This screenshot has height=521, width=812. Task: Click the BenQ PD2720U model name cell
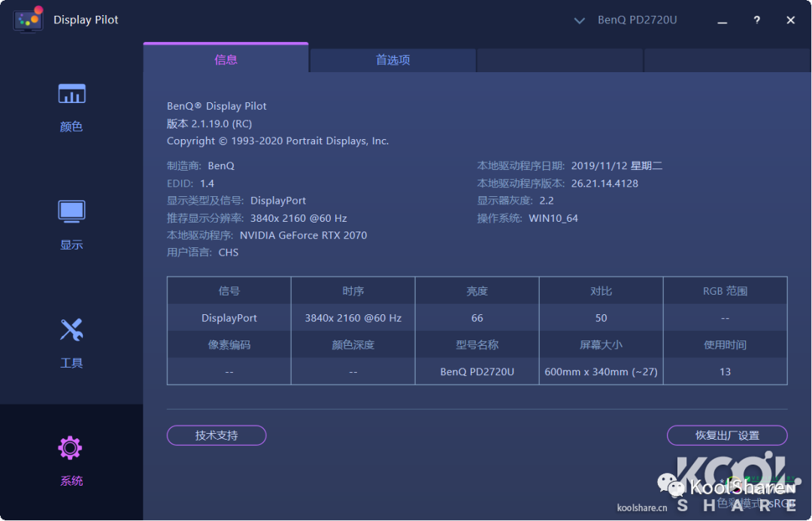[x=477, y=372]
